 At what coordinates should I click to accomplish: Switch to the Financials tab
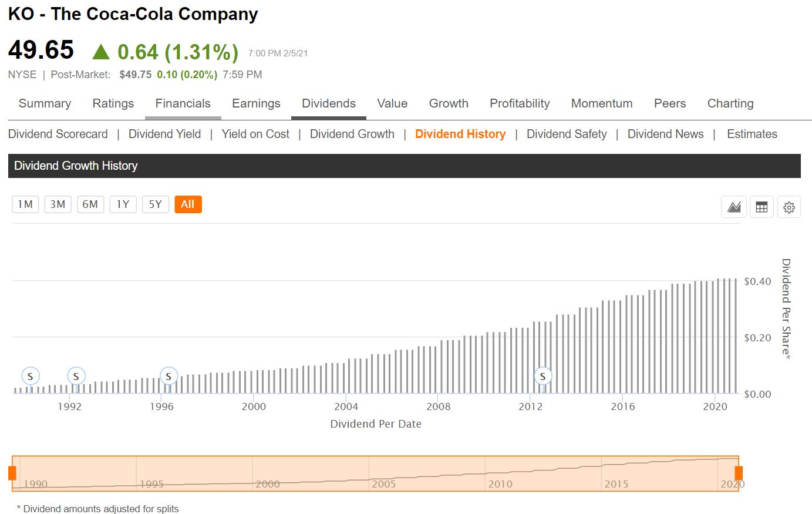[x=183, y=103]
